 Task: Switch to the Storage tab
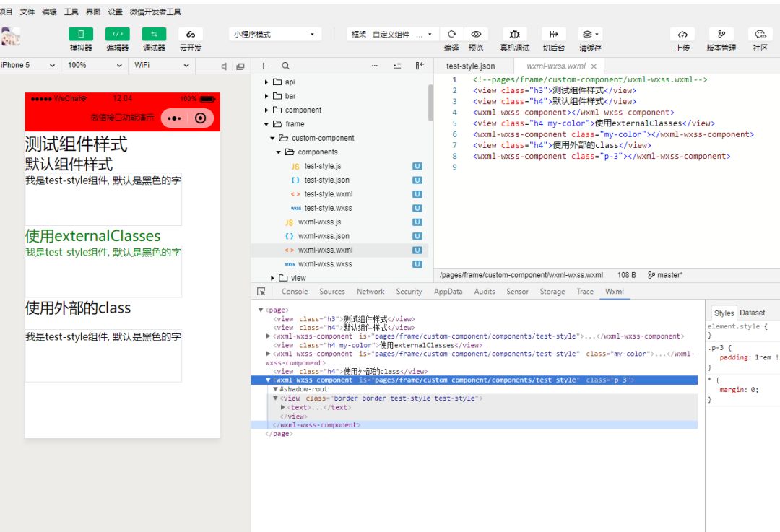point(552,292)
